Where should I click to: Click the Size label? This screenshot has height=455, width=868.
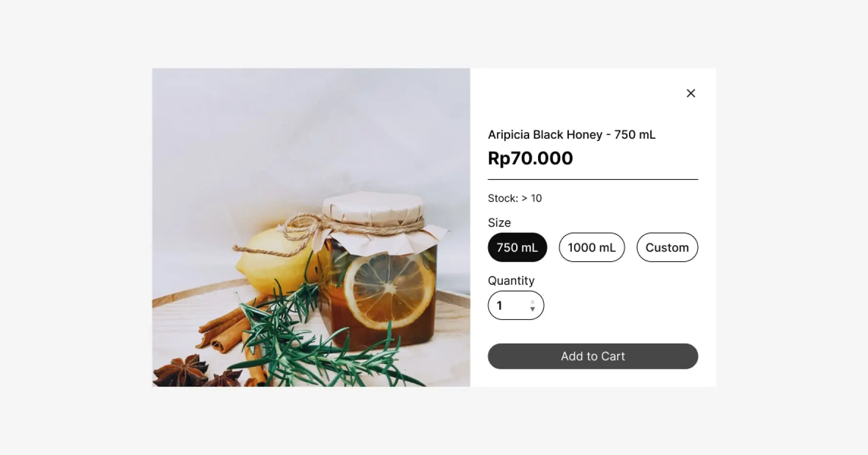[x=499, y=223]
